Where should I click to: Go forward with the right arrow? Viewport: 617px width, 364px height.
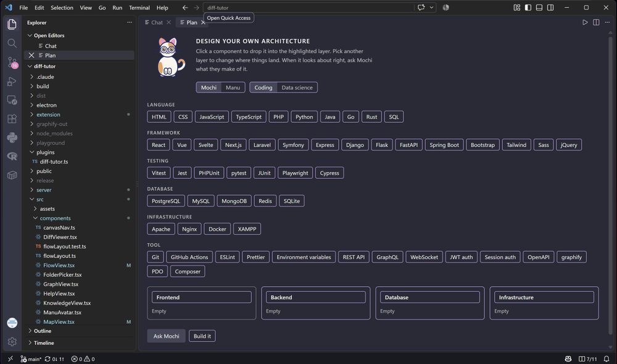coord(196,7)
